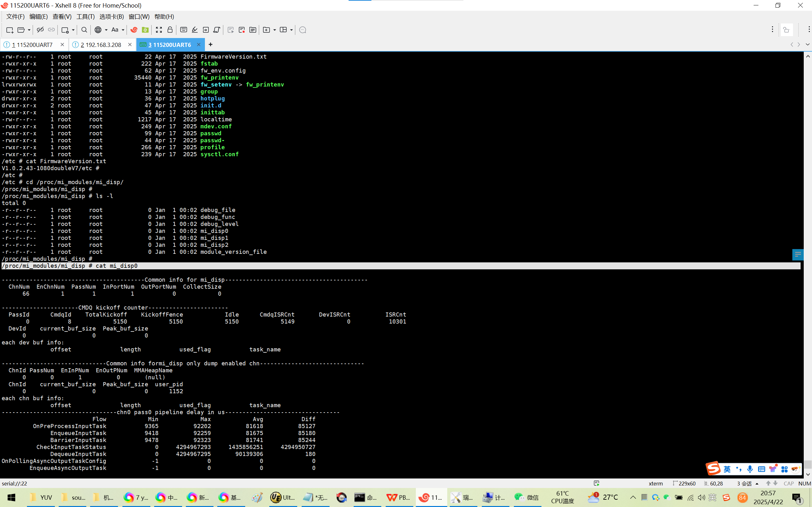Screen dimensions: 812x507
Task: Add new tab with plus button
Action: pyautogui.click(x=210, y=45)
